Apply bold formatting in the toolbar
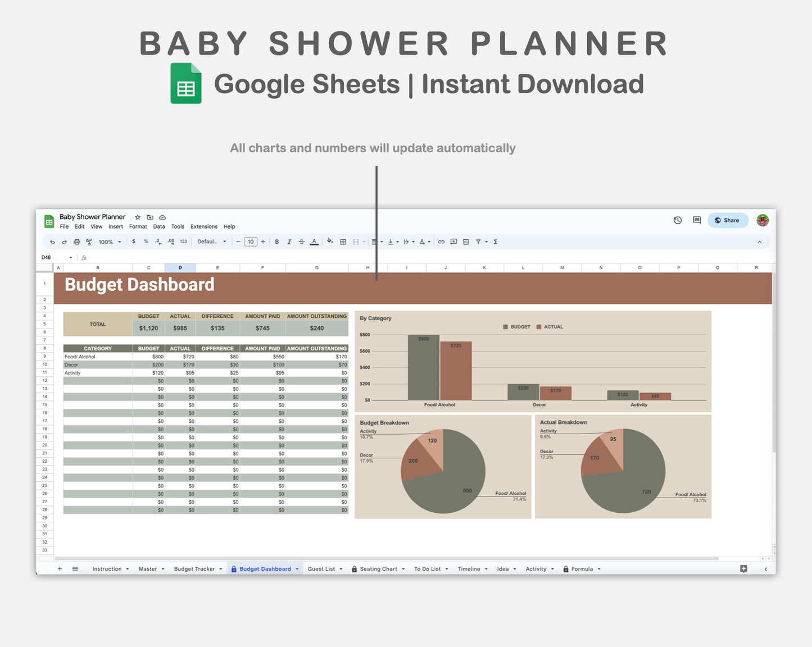The height and width of the screenshot is (647, 812). (276, 242)
